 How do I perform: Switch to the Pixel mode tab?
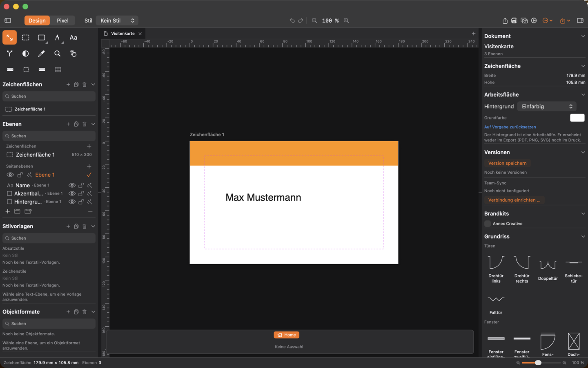tap(62, 20)
